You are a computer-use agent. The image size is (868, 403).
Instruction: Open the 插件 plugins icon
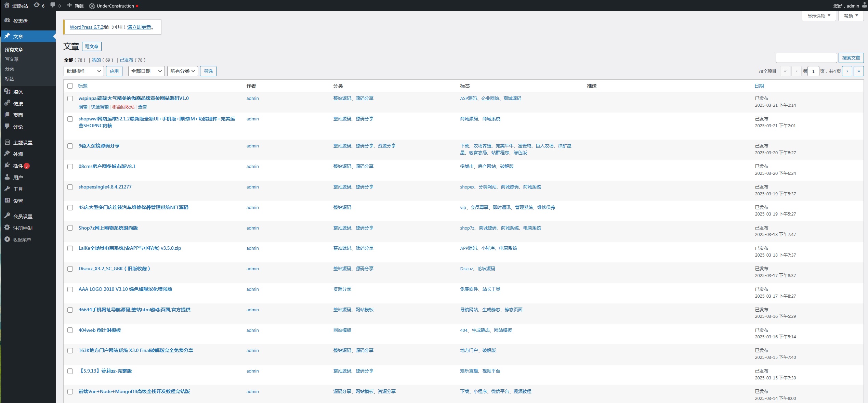7,165
